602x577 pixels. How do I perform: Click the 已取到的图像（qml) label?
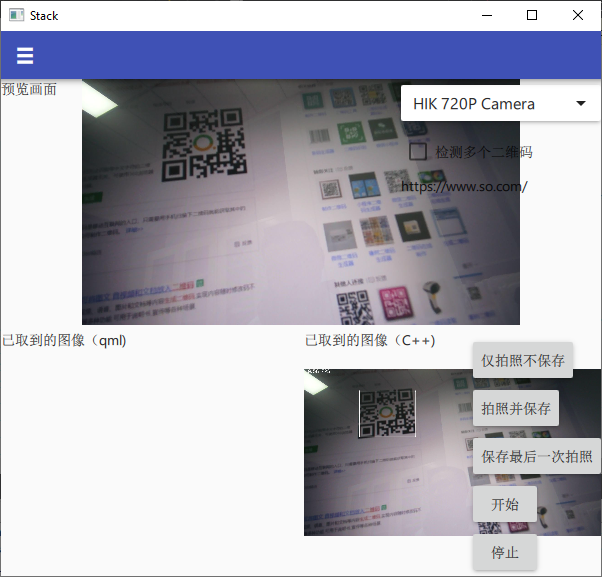click(64, 340)
